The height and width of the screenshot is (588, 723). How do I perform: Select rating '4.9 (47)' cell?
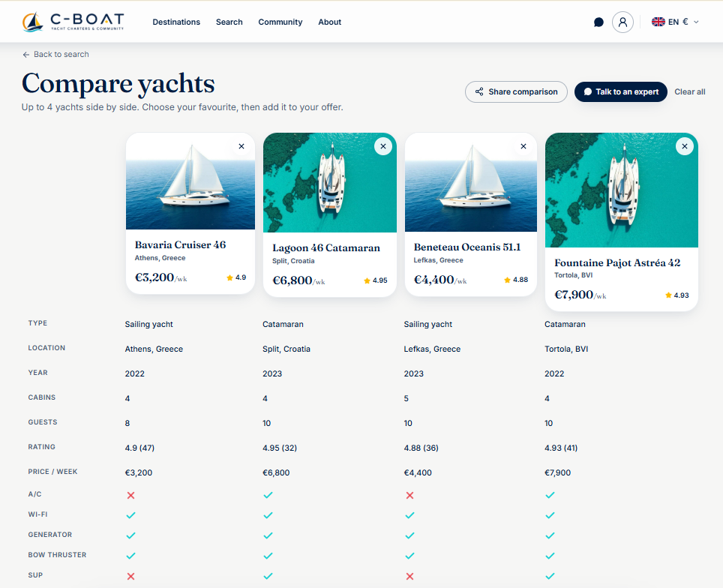click(139, 448)
